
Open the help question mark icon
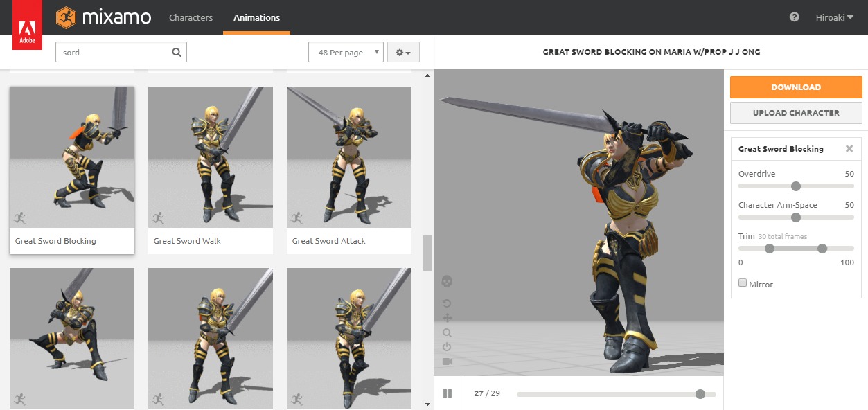(x=795, y=17)
